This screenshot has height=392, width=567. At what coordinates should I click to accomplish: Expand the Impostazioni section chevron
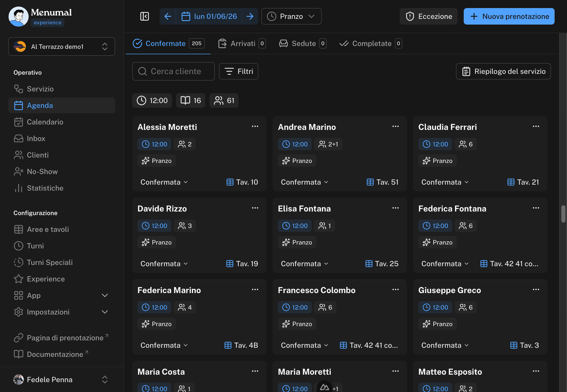pos(105,312)
